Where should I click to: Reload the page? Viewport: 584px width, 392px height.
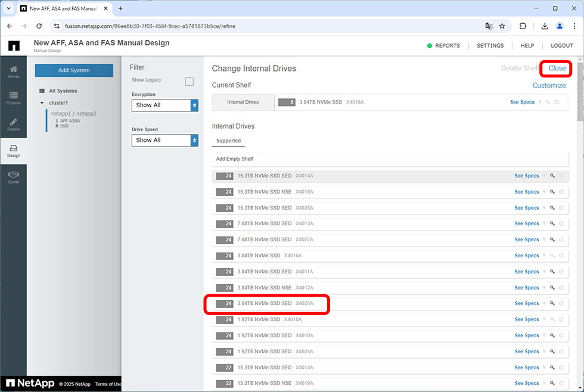[x=39, y=26]
